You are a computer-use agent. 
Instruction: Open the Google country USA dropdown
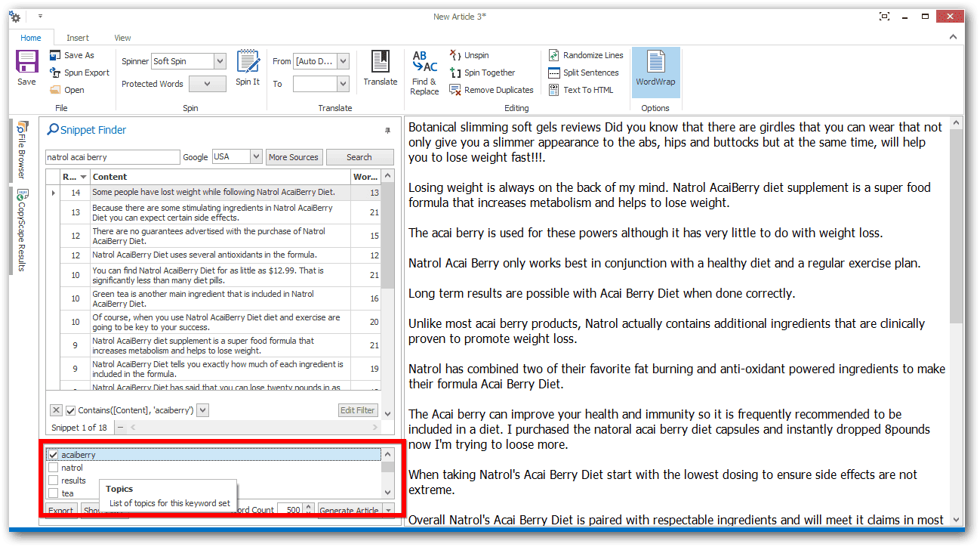(256, 156)
